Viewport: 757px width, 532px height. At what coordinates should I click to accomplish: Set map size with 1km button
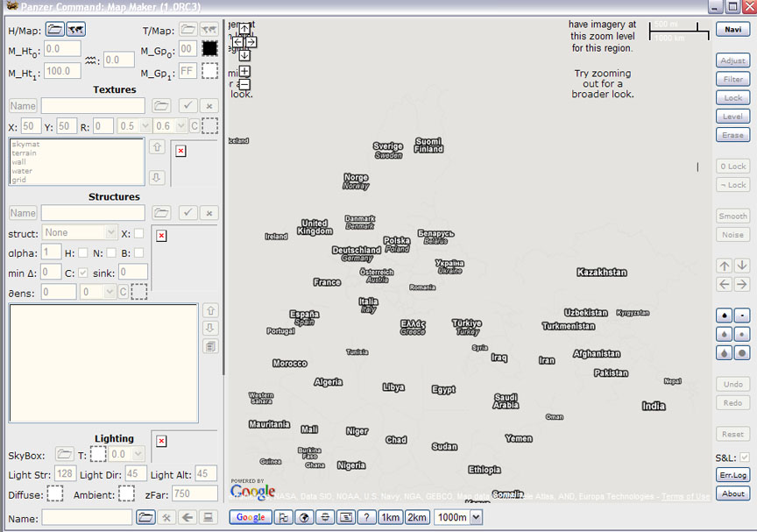click(391, 517)
